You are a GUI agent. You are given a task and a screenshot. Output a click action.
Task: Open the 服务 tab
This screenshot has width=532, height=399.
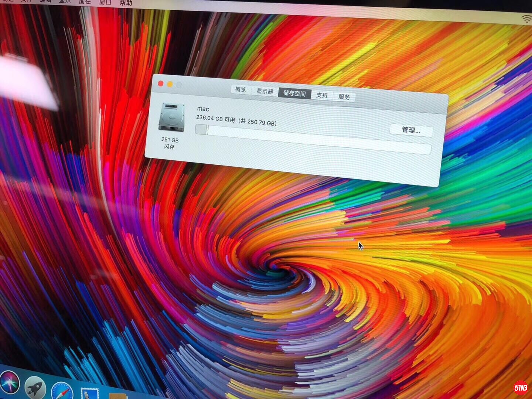344,97
